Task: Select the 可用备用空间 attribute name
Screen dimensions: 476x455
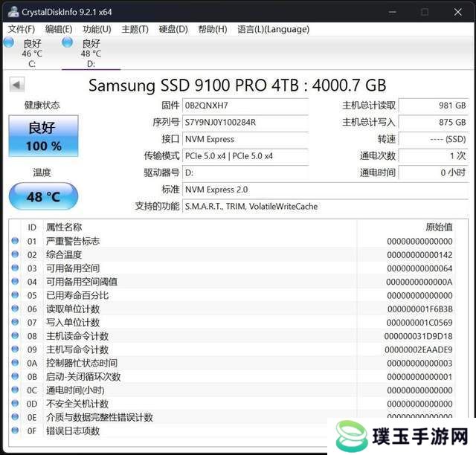Action: pos(73,268)
